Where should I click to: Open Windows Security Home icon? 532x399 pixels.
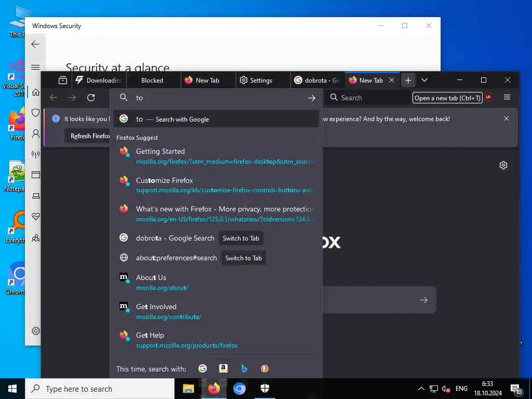coord(36,92)
